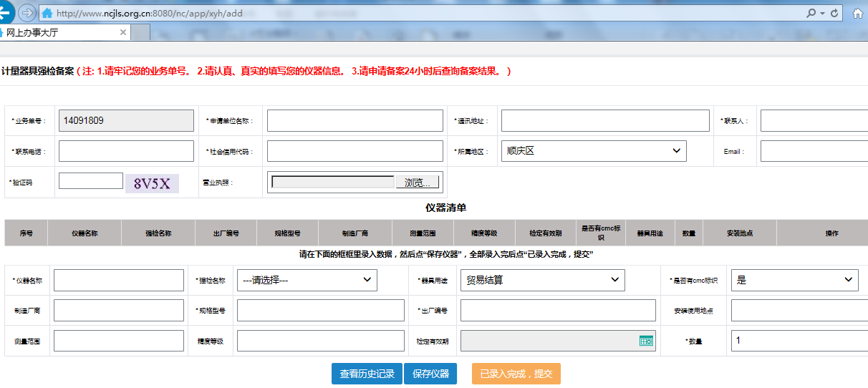Click the 业务单号 field showing 14091809
This screenshot has width=868, height=388.
(x=126, y=121)
